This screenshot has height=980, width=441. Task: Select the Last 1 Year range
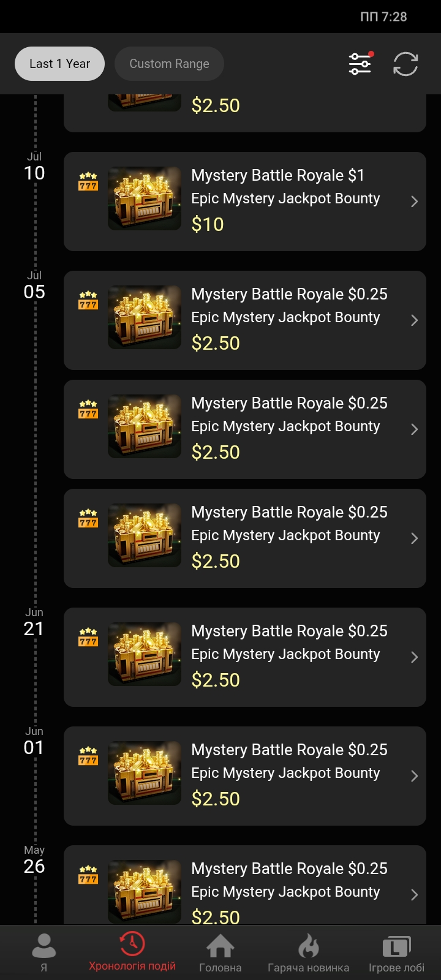[x=59, y=64]
